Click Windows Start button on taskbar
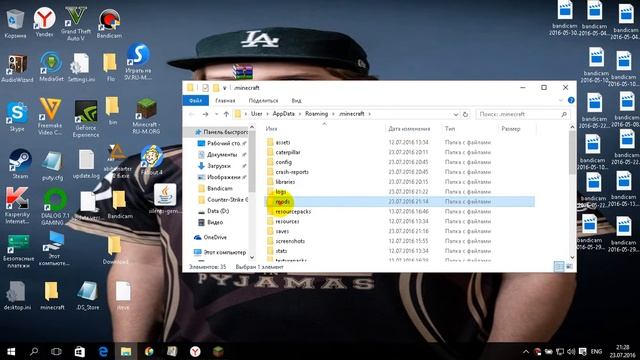The width and height of the screenshot is (640, 360). tap(11, 351)
